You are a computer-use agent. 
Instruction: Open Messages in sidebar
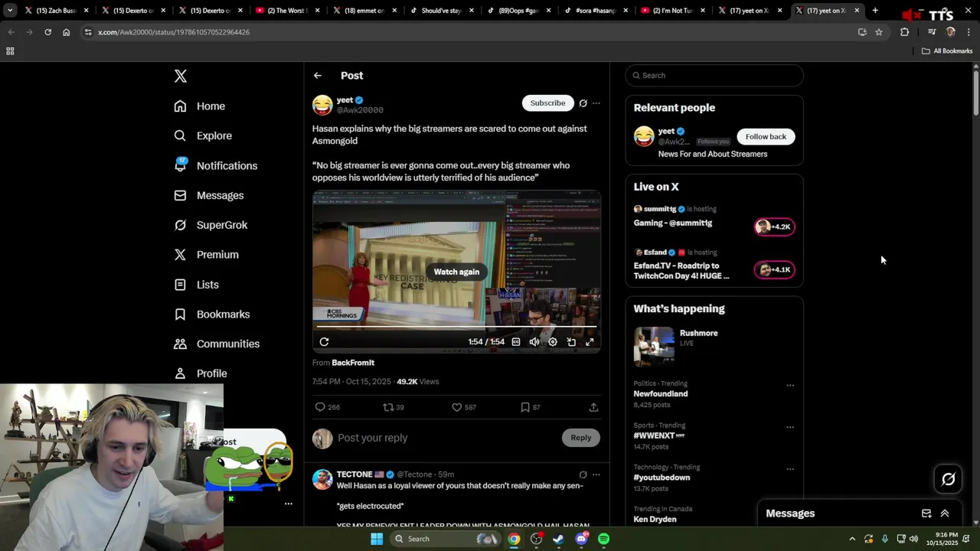pos(208,195)
